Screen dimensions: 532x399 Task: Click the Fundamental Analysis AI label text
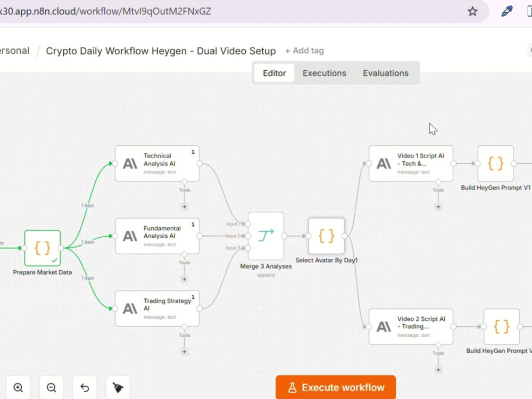click(x=162, y=232)
